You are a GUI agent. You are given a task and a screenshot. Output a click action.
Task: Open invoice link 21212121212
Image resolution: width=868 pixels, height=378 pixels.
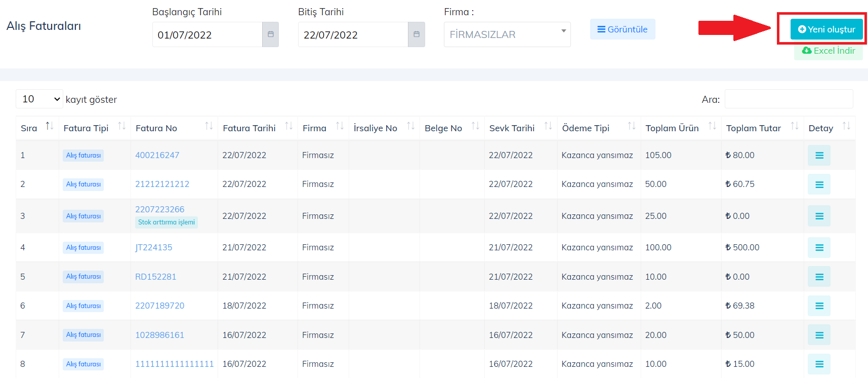click(x=162, y=184)
